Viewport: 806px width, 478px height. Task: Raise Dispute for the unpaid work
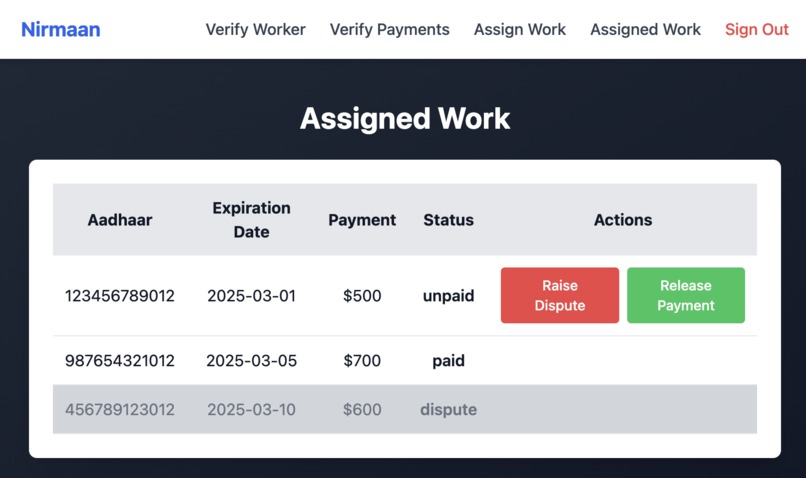pos(560,295)
